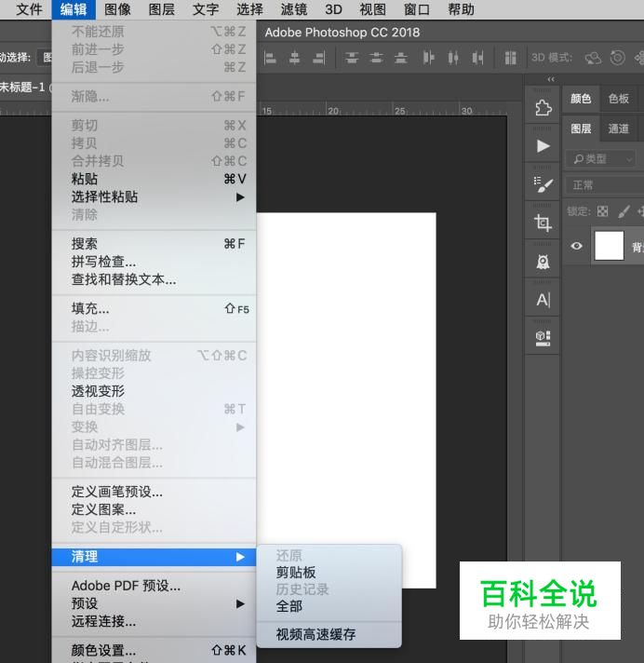The width and height of the screenshot is (644, 663).
Task: Open the blend mode 正常 dropdown
Action: (x=604, y=185)
